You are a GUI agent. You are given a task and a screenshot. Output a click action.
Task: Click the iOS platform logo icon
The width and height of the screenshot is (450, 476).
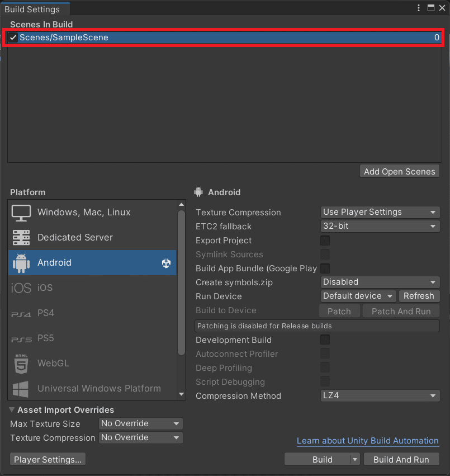pyautogui.click(x=21, y=288)
